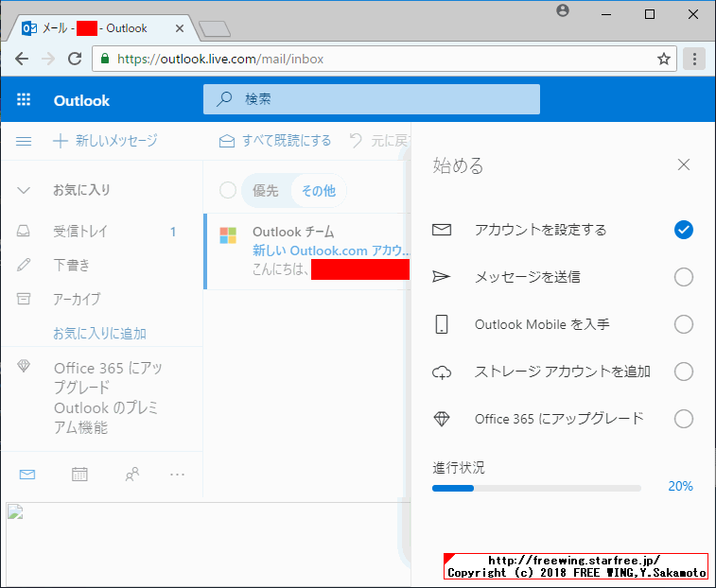Click cloud storage add icon

point(442,372)
